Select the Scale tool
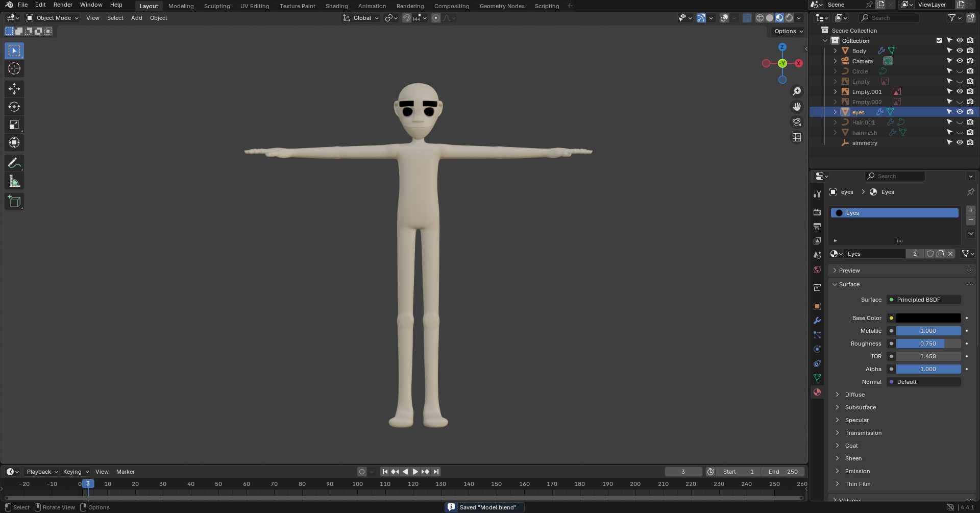Image resolution: width=980 pixels, height=513 pixels. point(14,125)
